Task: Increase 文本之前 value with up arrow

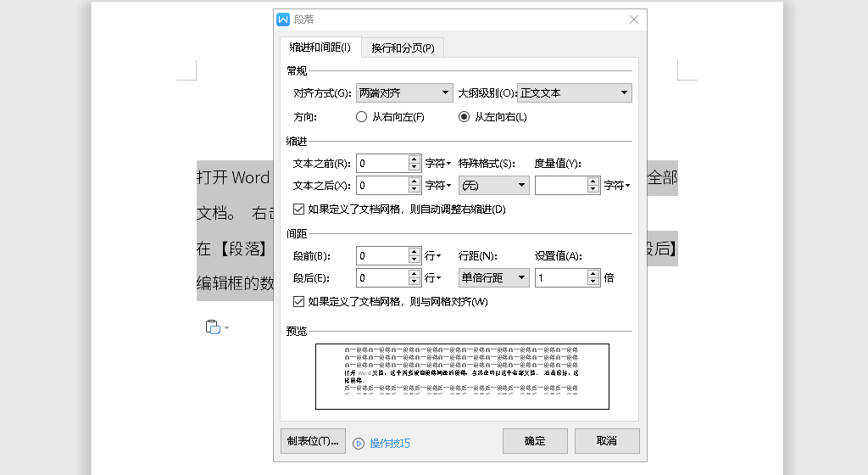Action: tap(415, 159)
